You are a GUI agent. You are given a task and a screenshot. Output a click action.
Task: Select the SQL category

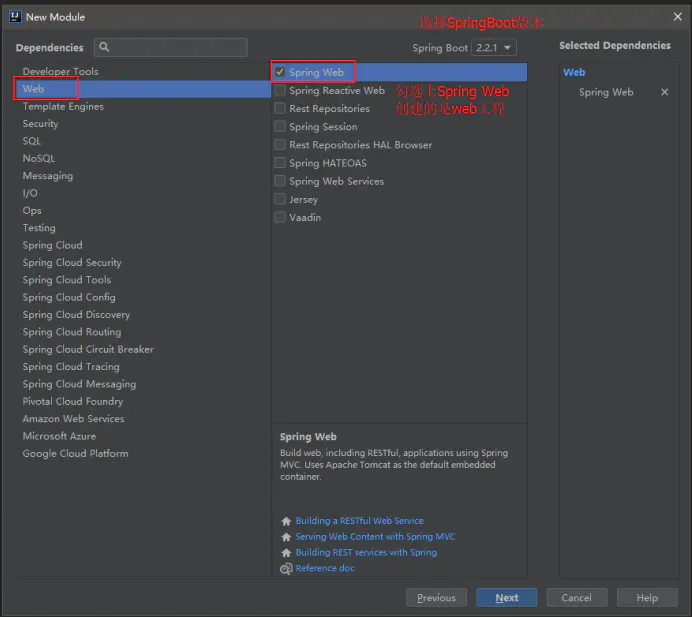(x=31, y=141)
